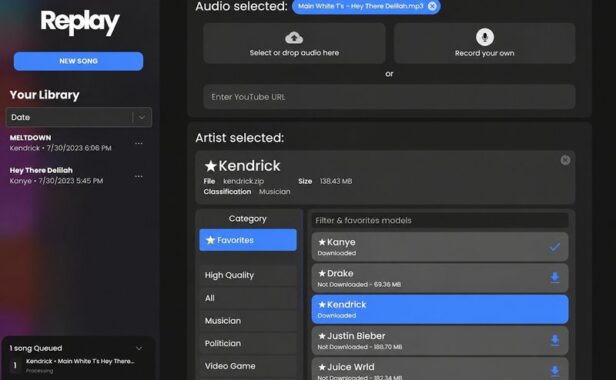Screen dimensions: 616x380
Task: Download the Justin Bieber model
Action: tap(555, 340)
